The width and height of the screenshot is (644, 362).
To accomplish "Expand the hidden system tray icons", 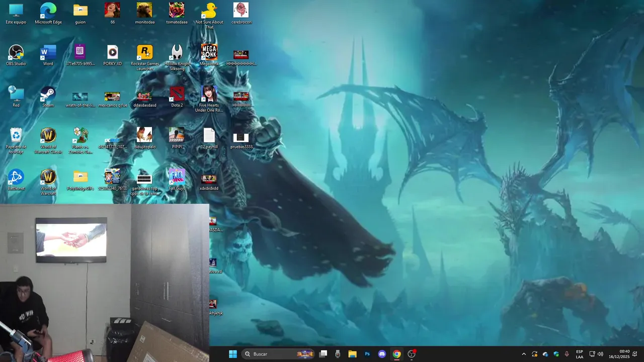I will pos(524,354).
